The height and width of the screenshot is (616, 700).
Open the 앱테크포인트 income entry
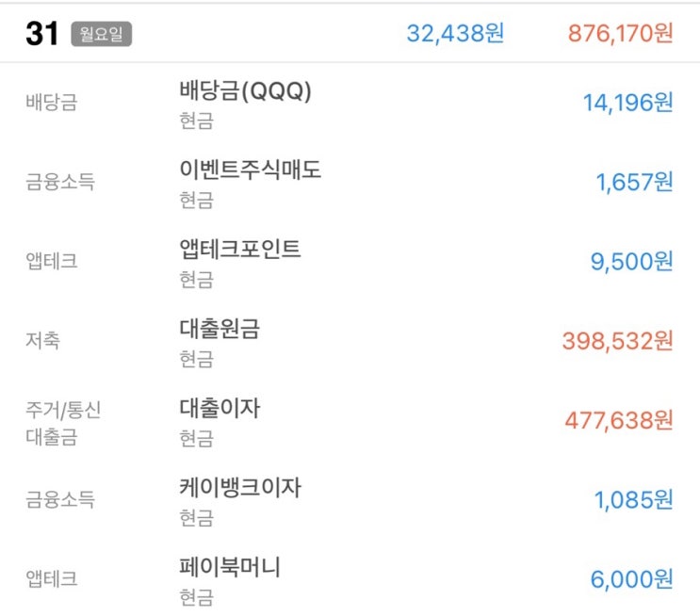point(350,263)
